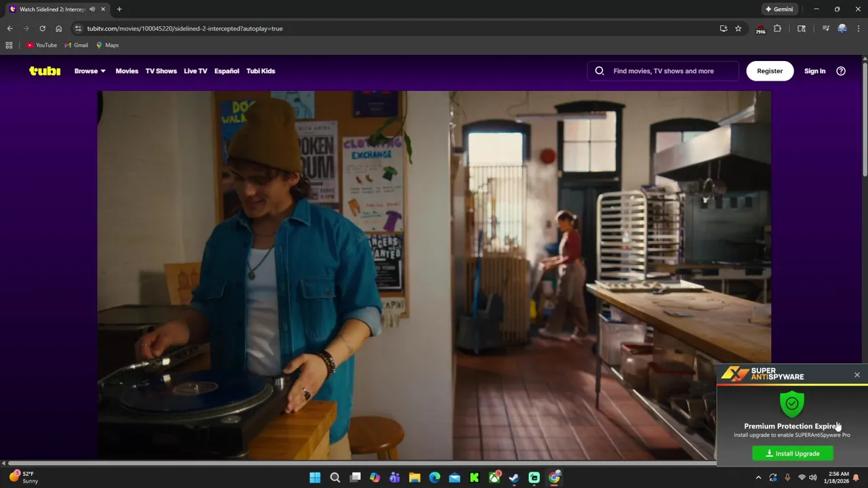Open the Apps grid in the bookmarks bar

9,45
